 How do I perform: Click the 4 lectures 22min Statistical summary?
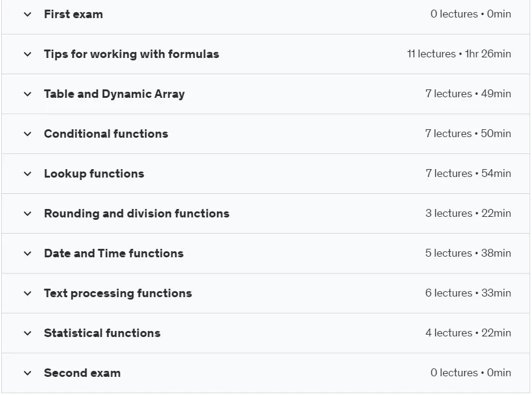point(468,333)
